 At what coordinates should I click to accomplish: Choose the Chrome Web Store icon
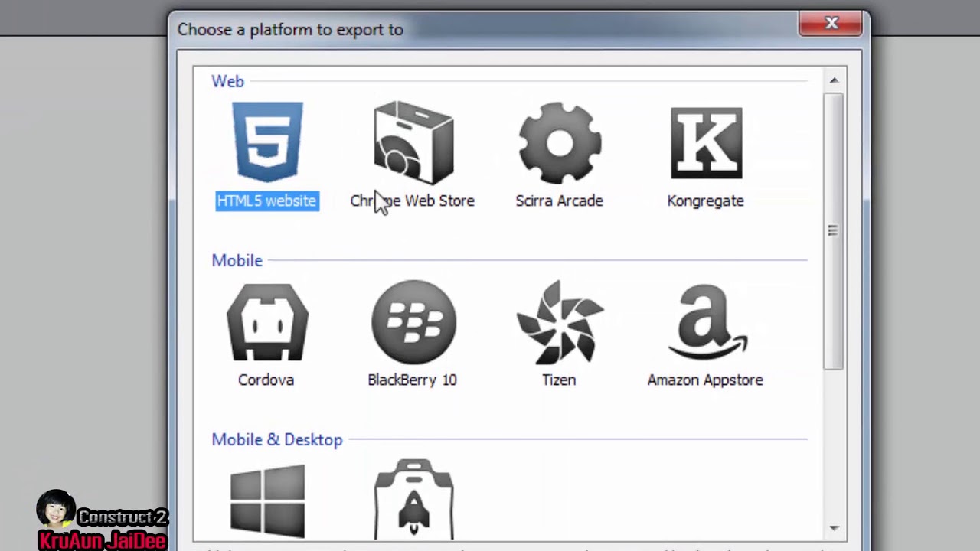click(x=413, y=142)
